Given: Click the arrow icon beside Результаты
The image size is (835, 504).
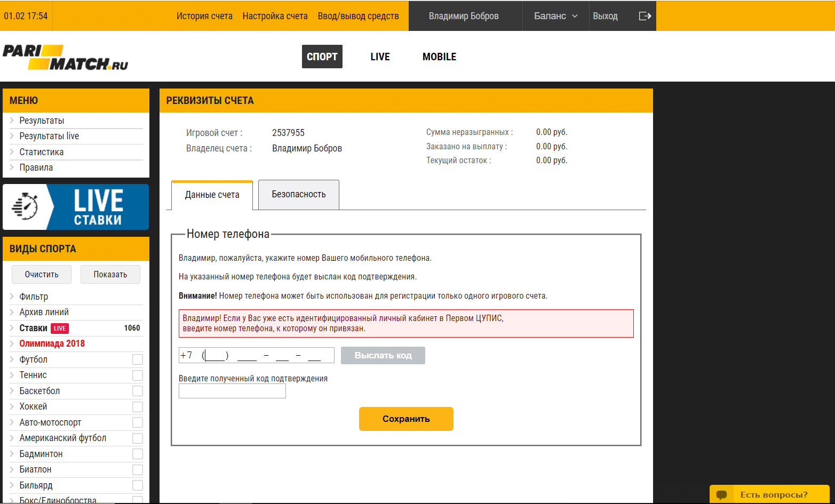Looking at the screenshot, I should (x=12, y=121).
